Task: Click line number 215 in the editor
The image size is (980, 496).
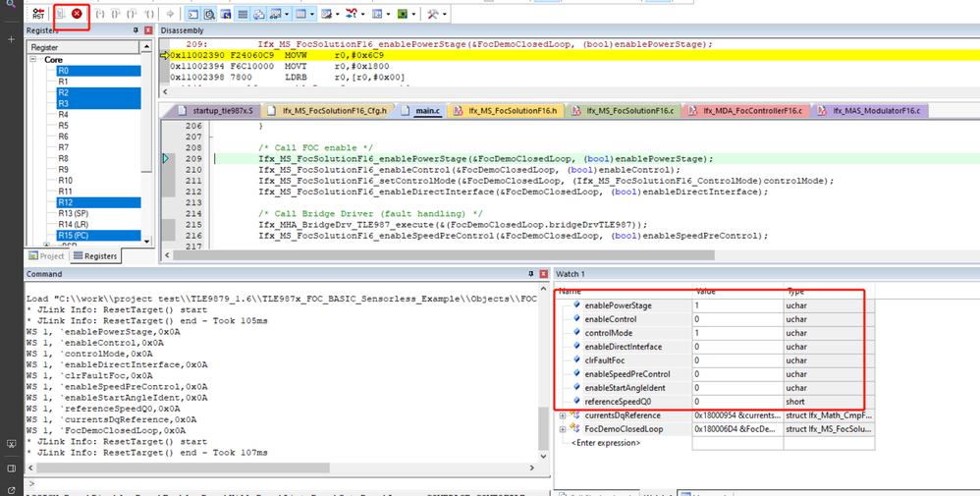Action: (x=193, y=225)
